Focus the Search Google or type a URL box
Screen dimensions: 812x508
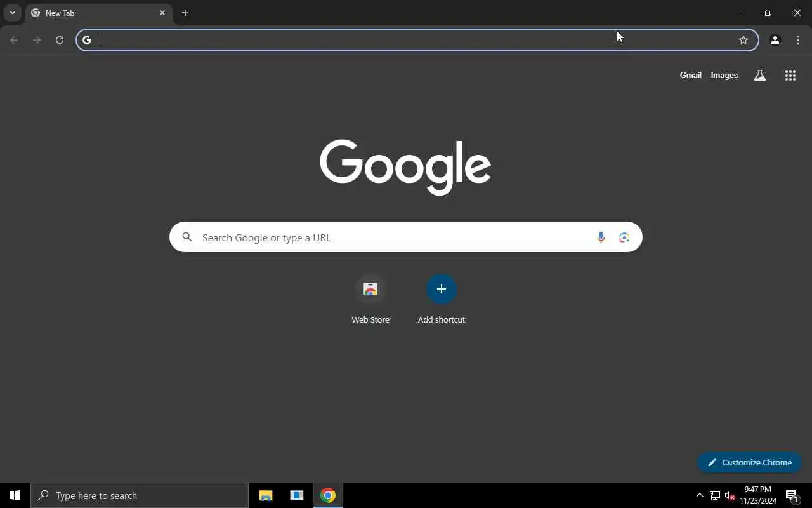click(406, 237)
